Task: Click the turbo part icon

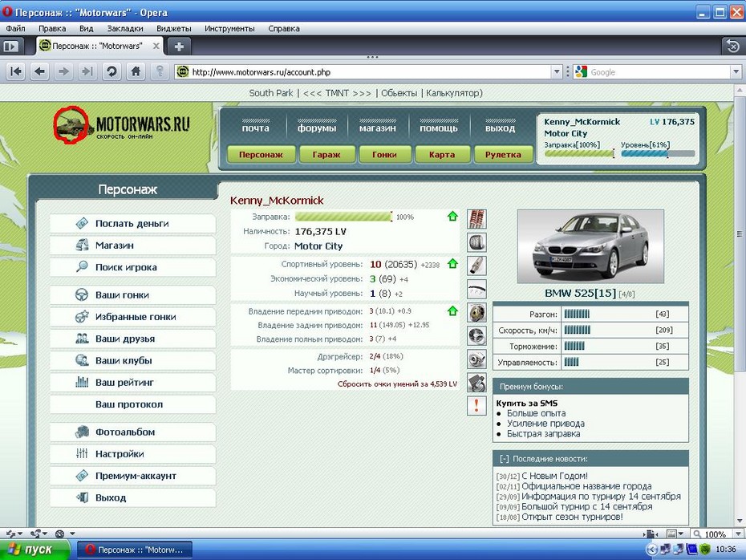Action: (476, 359)
